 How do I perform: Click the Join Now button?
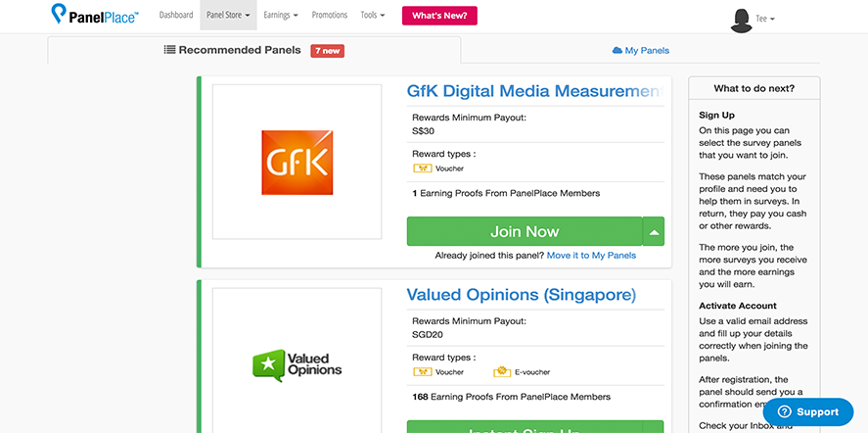[525, 231]
